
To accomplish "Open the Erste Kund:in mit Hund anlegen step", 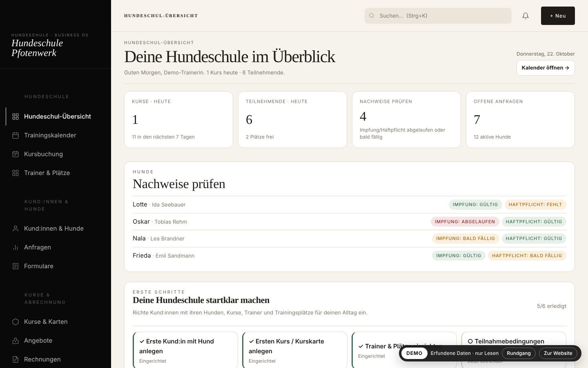I will click(x=185, y=350).
